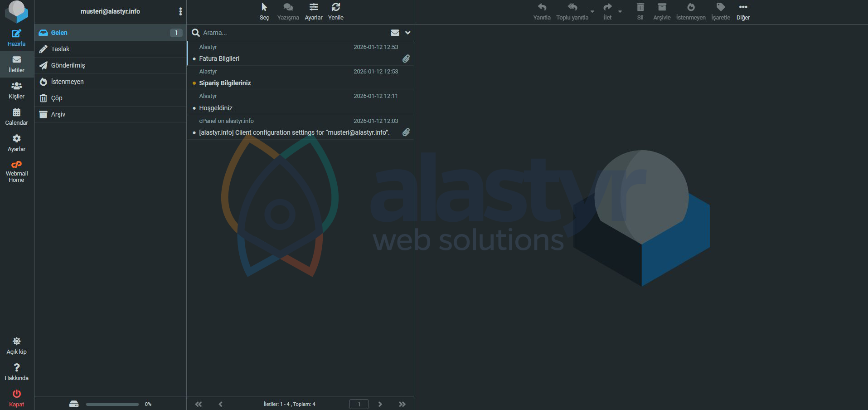Open the Hakkında question mark icon

tap(16, 368)
